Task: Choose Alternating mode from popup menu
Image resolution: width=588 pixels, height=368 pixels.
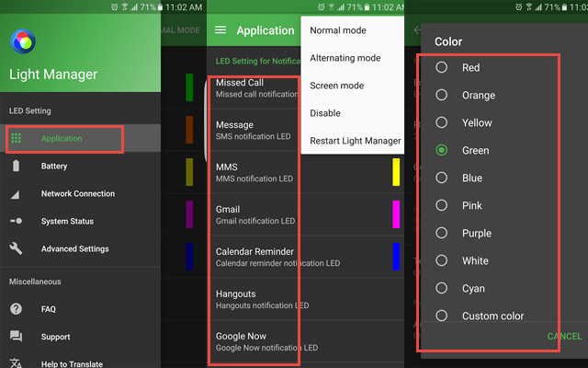Action: [353, 58]
